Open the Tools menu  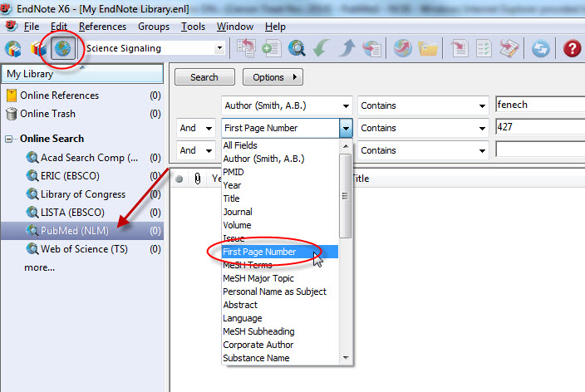pyautogui.click(x=193, y=27)
